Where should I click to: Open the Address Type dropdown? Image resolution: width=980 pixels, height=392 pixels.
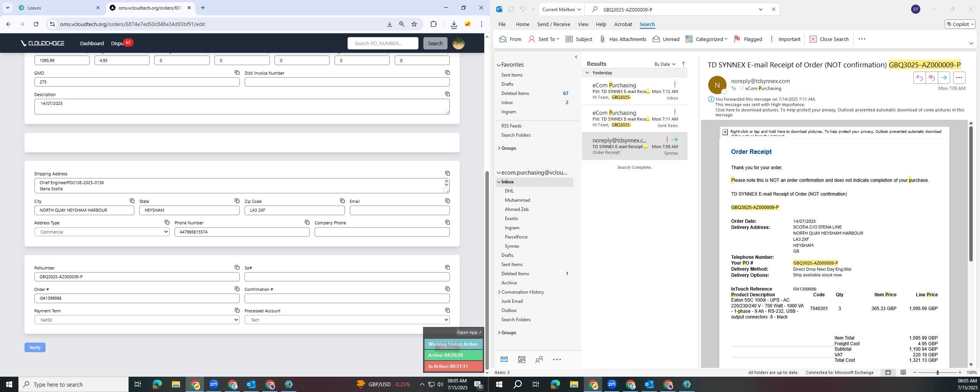(102, 232)
